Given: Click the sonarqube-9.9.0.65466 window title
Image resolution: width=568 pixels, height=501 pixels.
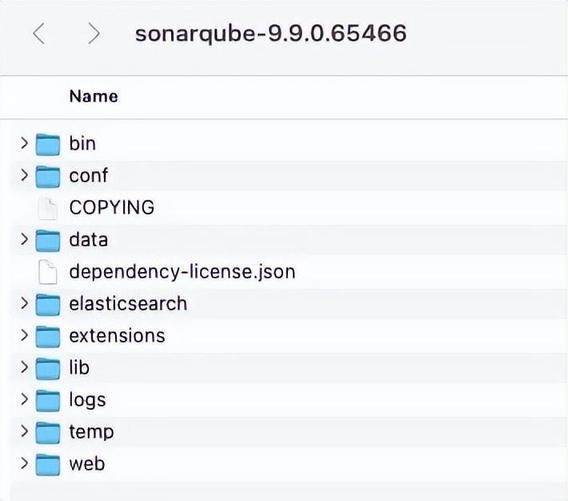Looking at the screenshot, I should tap(271, 33).
